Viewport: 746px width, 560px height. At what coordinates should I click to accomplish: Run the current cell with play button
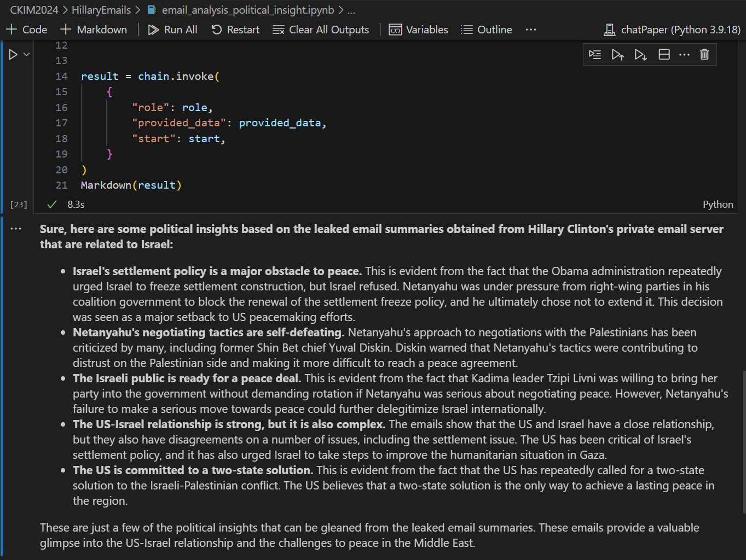coord(13,55)
